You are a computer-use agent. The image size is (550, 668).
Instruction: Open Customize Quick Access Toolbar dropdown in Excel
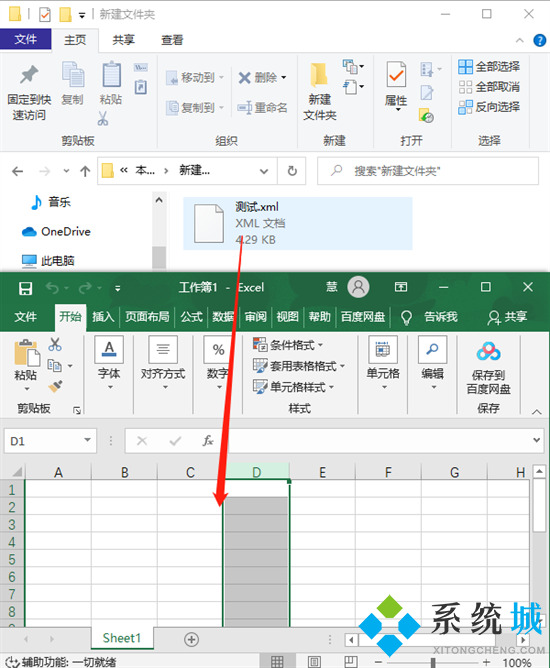click(118, 288)
